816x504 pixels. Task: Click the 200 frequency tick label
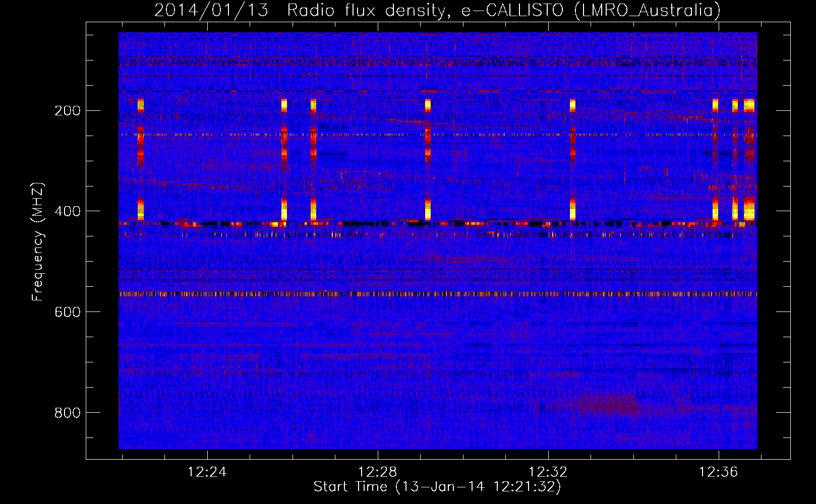pyautogui.click(x=67, y=111)
